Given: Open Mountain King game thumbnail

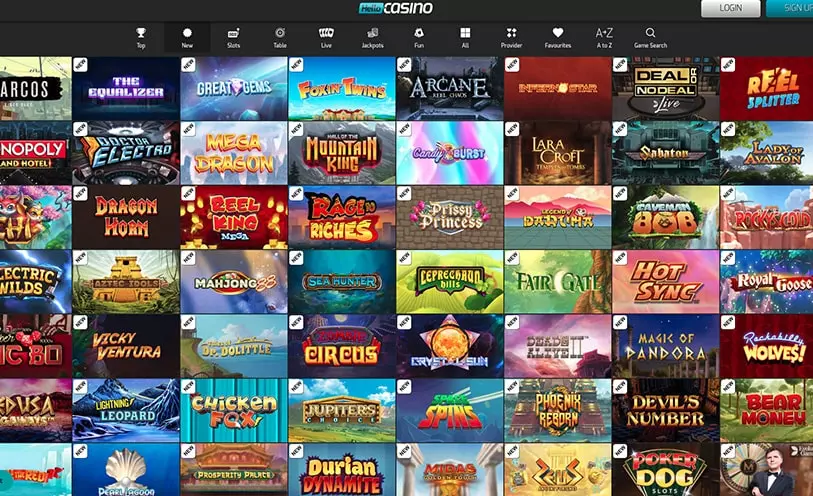Looking at the screenshot, I should pyautogui.click(x=342, y=153).
